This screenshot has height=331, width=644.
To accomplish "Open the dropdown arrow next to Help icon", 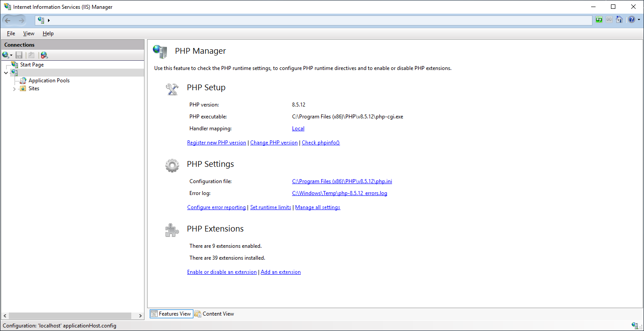I will 639,20.
